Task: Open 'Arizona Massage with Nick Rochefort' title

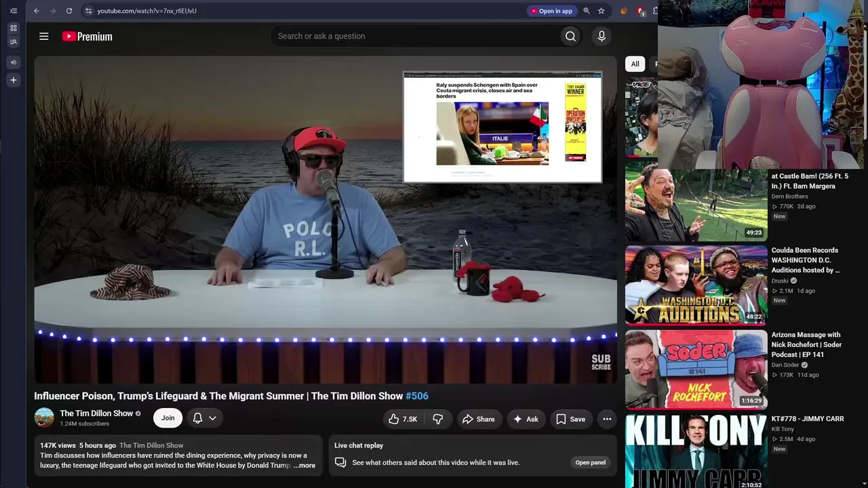Action: point(807,344)
